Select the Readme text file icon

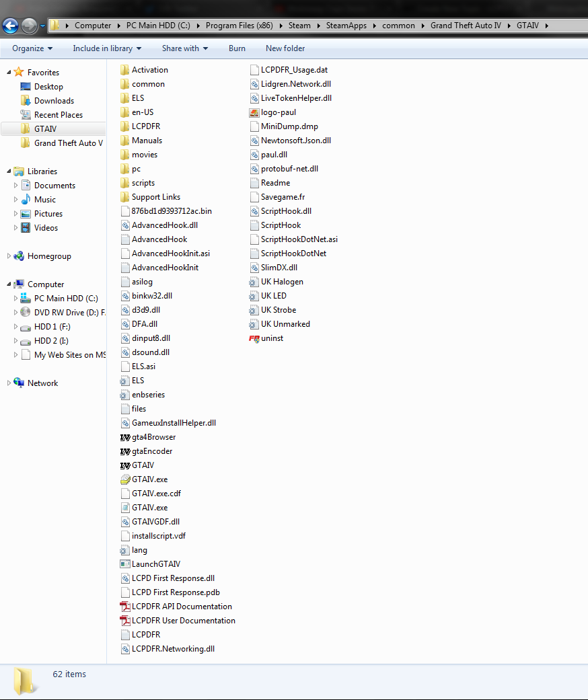coord(254,183)
